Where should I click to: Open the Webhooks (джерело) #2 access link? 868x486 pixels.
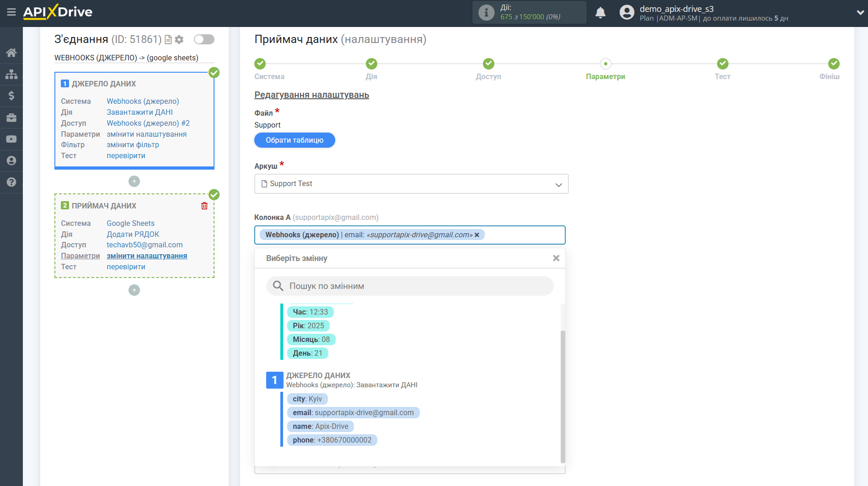coord(148,123)
